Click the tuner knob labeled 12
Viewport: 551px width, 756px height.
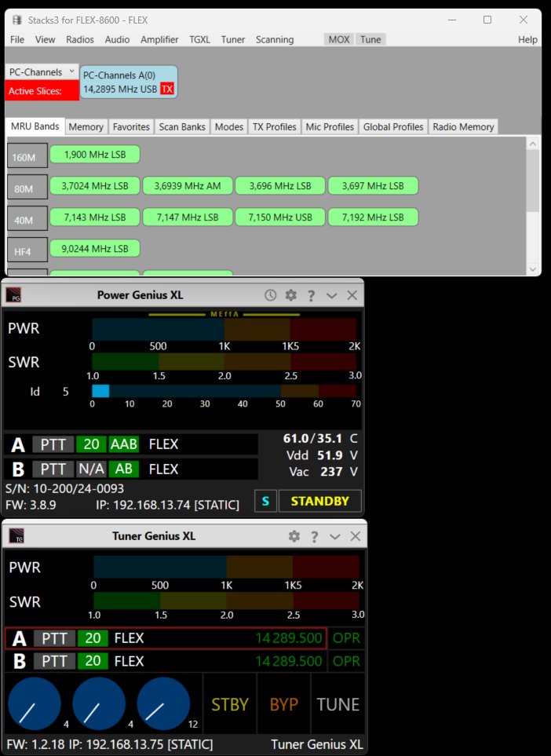coord(163,703)
